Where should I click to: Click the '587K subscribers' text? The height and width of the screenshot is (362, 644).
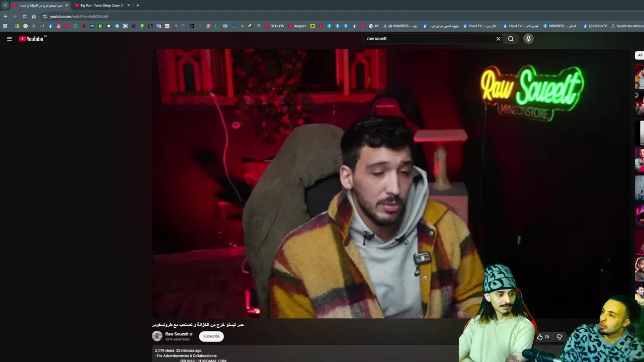177,339
